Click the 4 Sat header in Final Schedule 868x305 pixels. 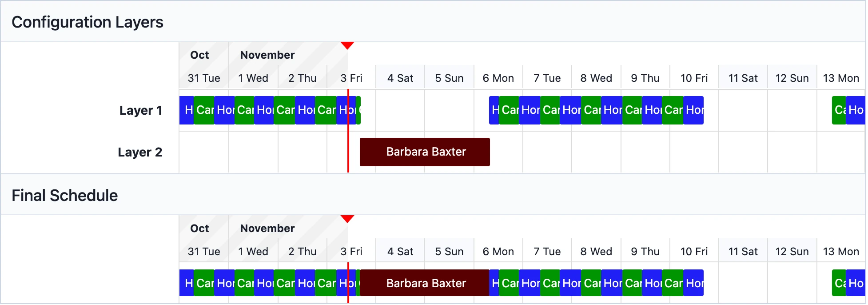[400, 252]
